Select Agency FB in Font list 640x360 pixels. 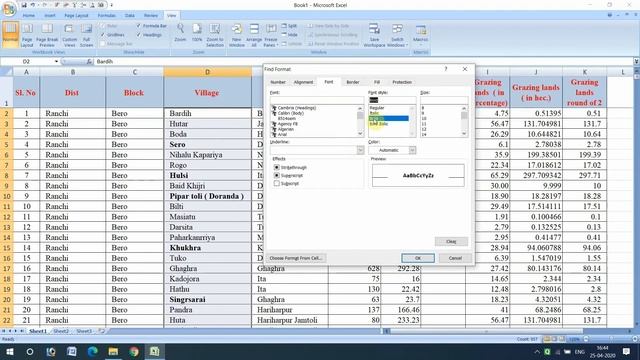click(x=287, y=124)
